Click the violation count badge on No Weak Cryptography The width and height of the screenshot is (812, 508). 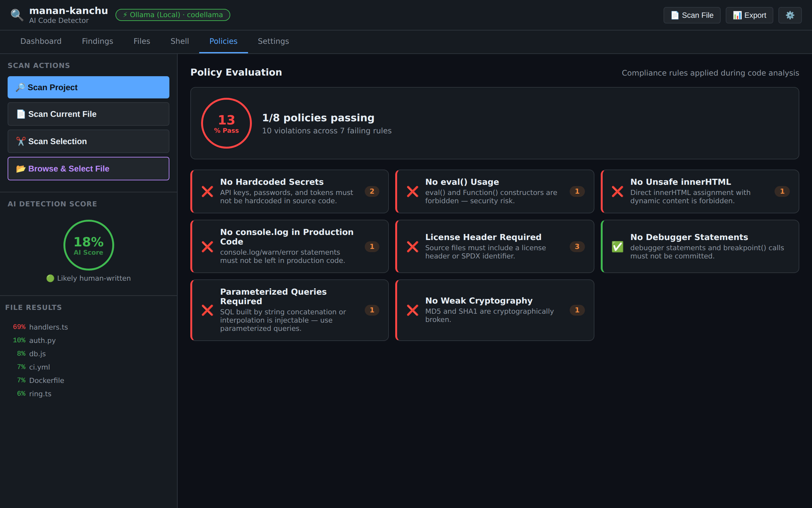click(577, 310)
